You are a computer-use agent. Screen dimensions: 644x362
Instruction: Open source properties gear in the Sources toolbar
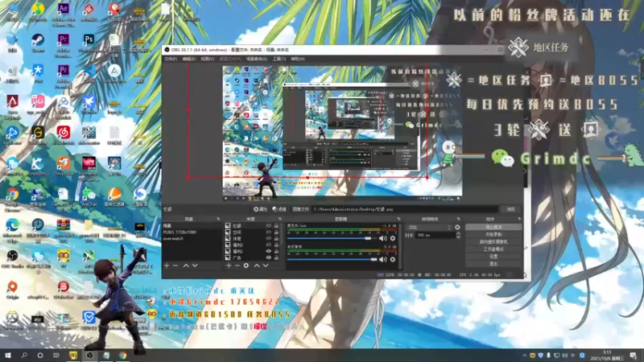[x=246, y=265]
